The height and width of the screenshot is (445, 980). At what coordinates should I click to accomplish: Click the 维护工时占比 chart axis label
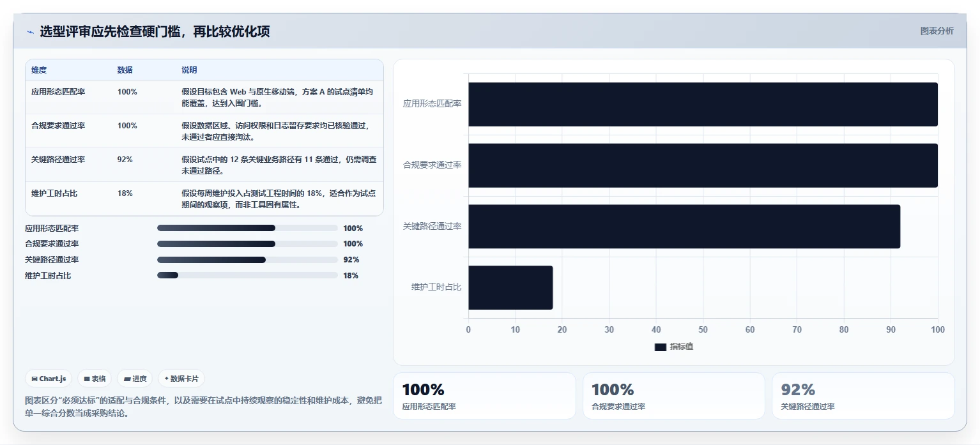(436, 287)
